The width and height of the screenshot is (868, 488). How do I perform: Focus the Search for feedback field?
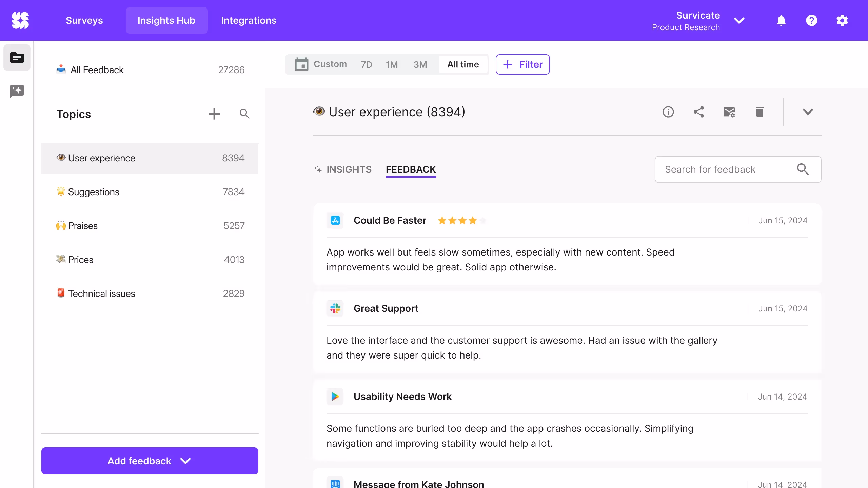click(x=738, y=169)
